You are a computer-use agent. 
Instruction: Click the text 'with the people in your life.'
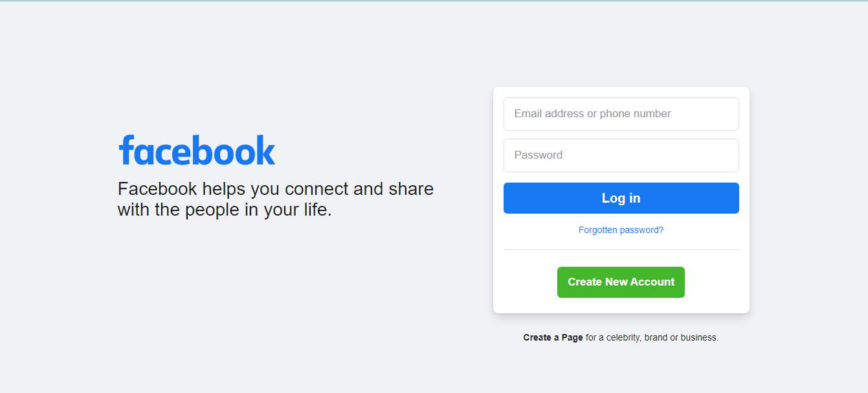(x=225, y=210)
